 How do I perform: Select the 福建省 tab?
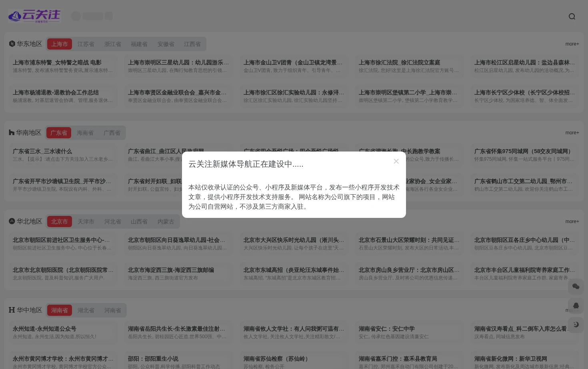(x=139, y=44)
